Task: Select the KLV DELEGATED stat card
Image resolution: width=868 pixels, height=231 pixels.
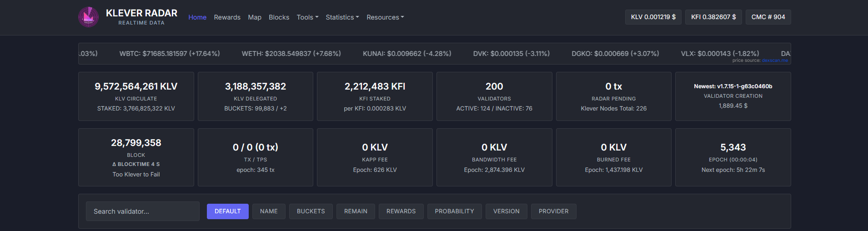Action: coord(256,96)
